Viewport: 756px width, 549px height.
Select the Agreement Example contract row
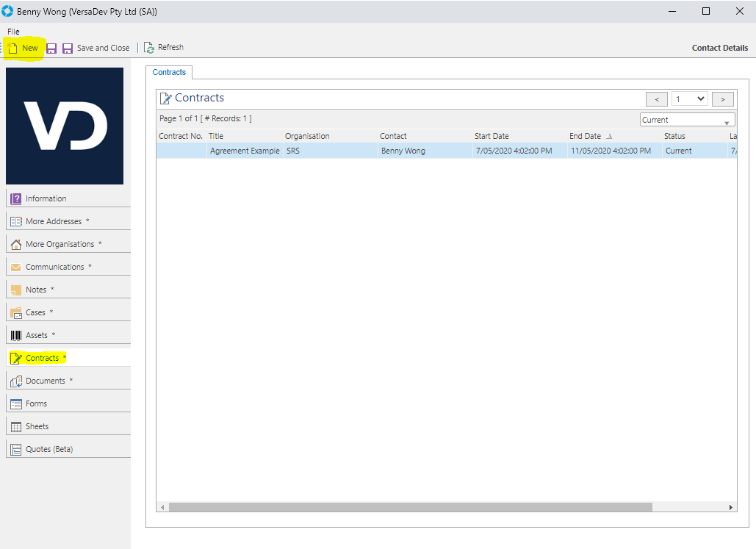point(245,151)
